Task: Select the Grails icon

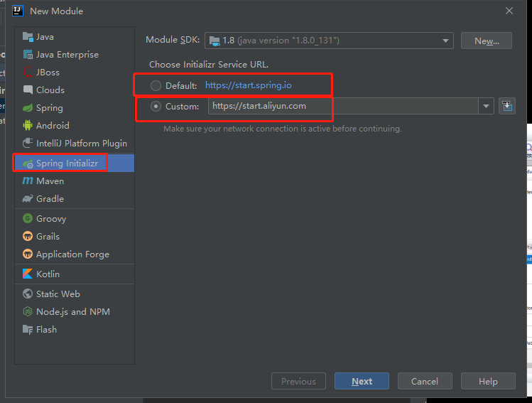Action: 28,236
